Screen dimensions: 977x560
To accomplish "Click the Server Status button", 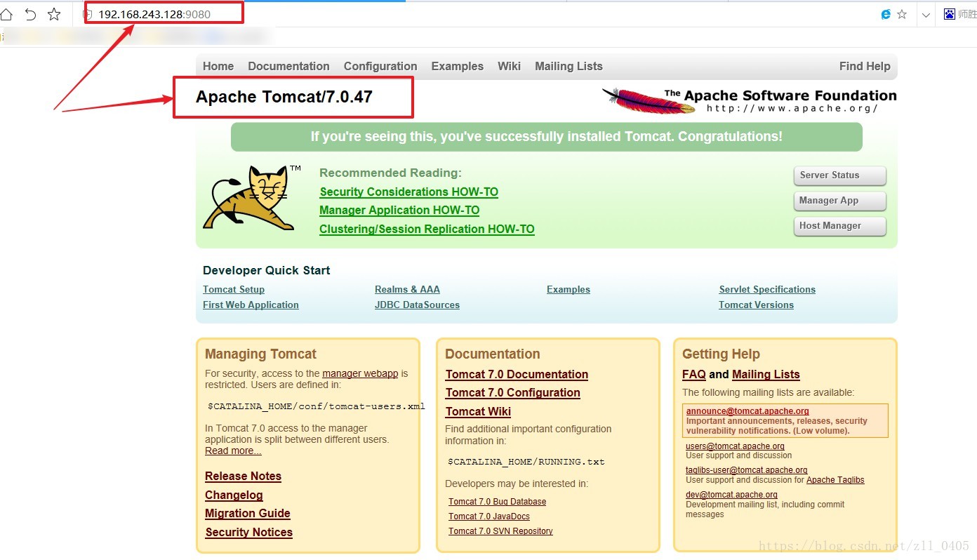I will (x=840, y=175).
